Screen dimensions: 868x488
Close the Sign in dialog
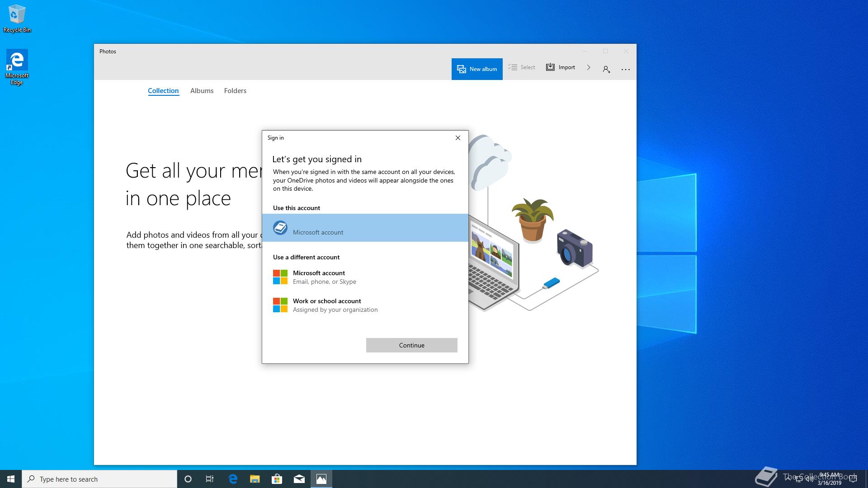(458, 138)
